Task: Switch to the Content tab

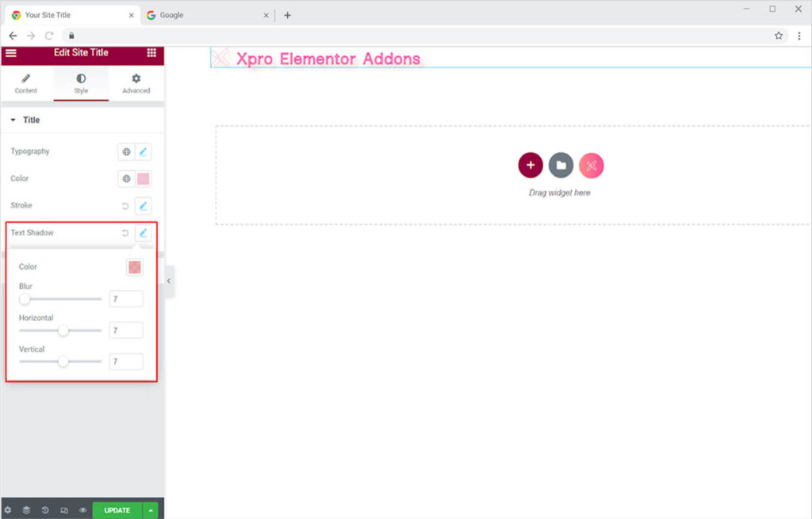Action: [x=26, y=83]
